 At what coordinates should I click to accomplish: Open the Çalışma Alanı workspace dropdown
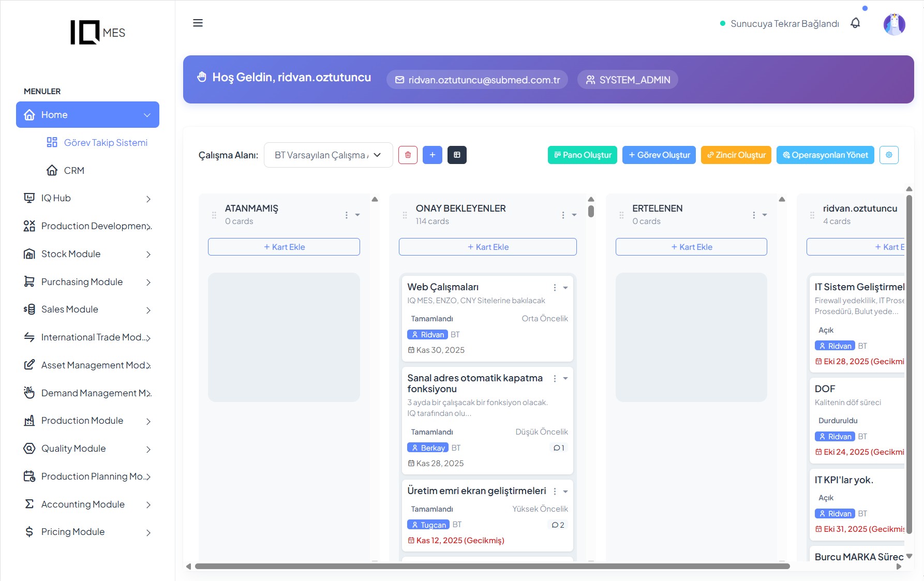pyautogui.click(x=328, y=155)
